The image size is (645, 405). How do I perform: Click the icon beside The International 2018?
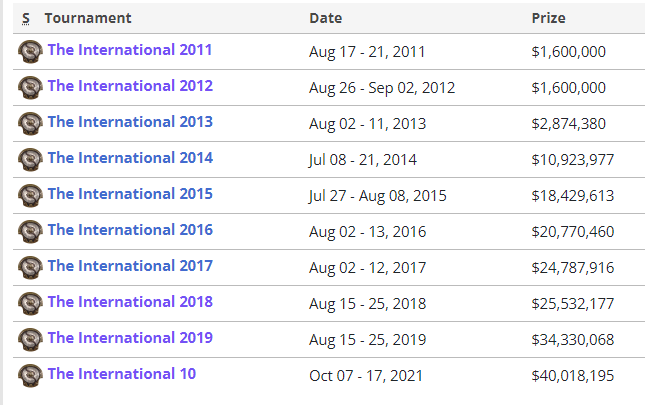[30, 304]
